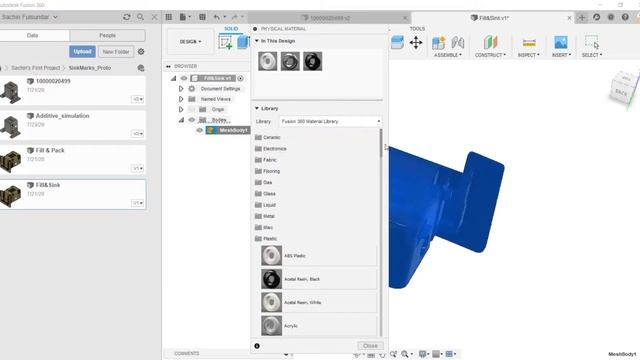The width and height of the screenshot is (640, 360).
Task: Open the INSERT menu
Action: [x=561, y=55]
